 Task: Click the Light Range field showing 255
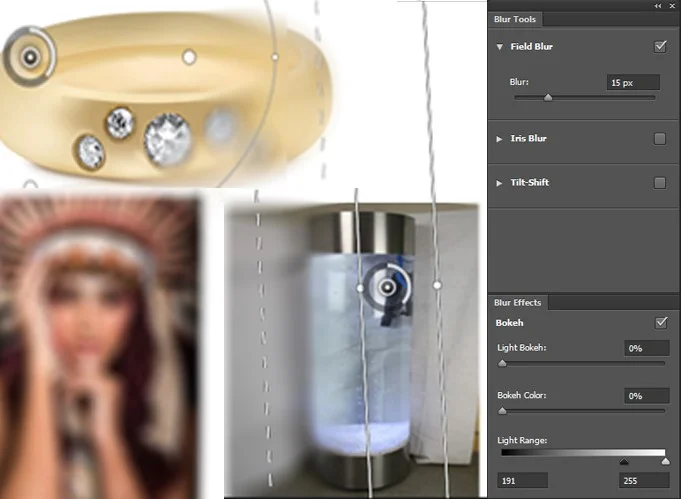644,481
